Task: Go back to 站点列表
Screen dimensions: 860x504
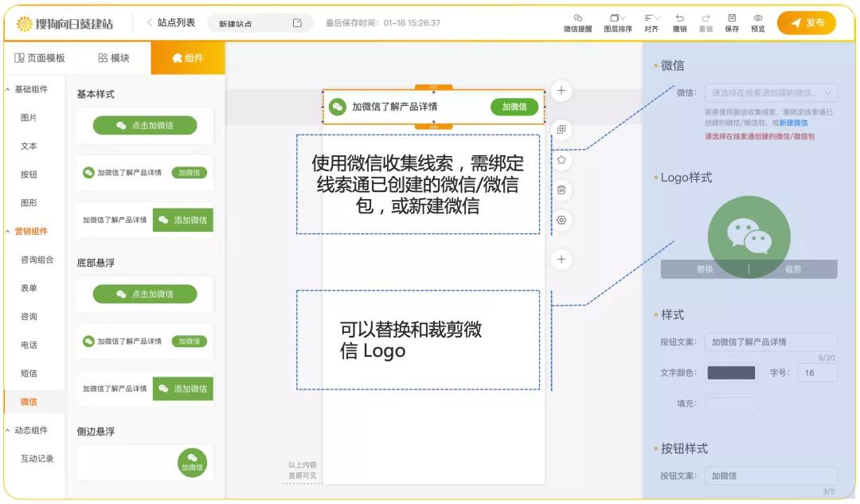Action: tap(170, 22)
